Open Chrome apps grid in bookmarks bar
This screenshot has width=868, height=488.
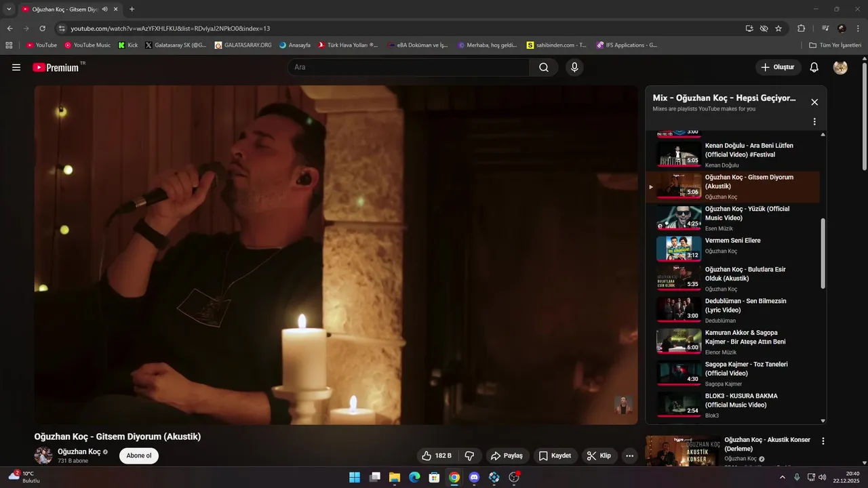pos(9,45)
